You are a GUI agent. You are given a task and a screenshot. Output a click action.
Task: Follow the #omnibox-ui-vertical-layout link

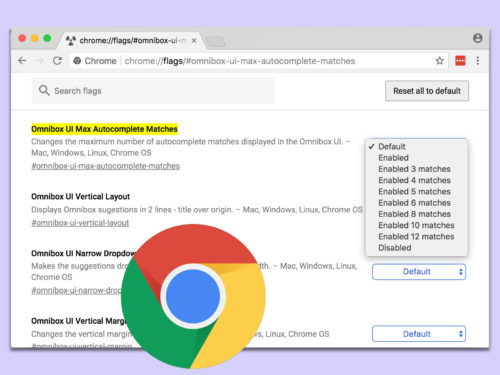[80, 223]
